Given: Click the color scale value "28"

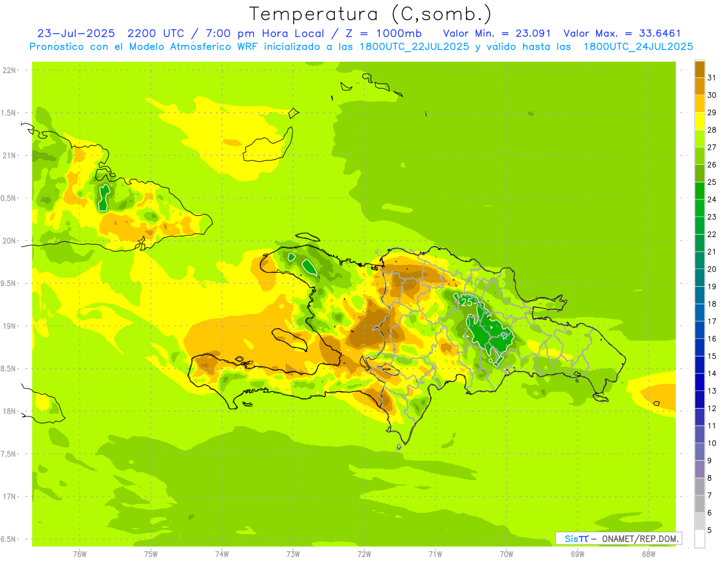Looking at the screenshot, I should pos(712,130).
